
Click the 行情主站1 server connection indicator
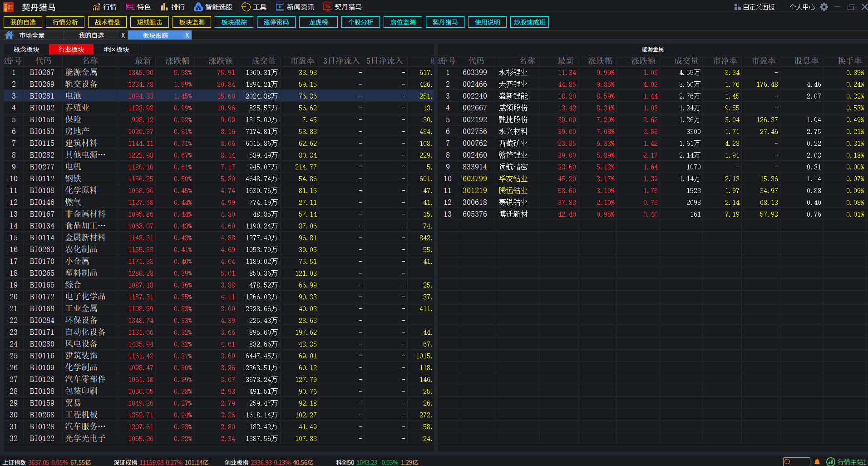[845, 461]
